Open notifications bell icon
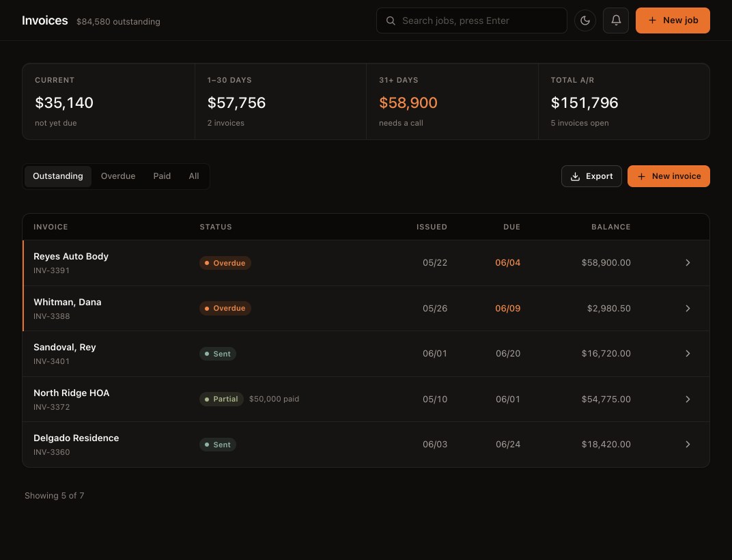This screenshot has height=560, width=732. pyautogui.click(x=616, y=20)
